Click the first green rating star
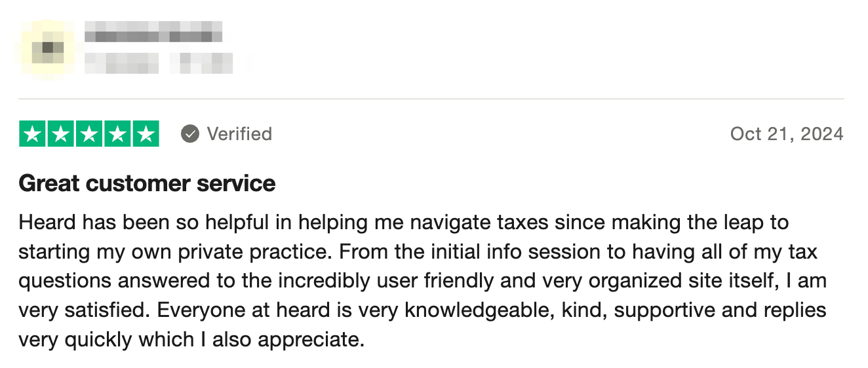 [33, 134]
